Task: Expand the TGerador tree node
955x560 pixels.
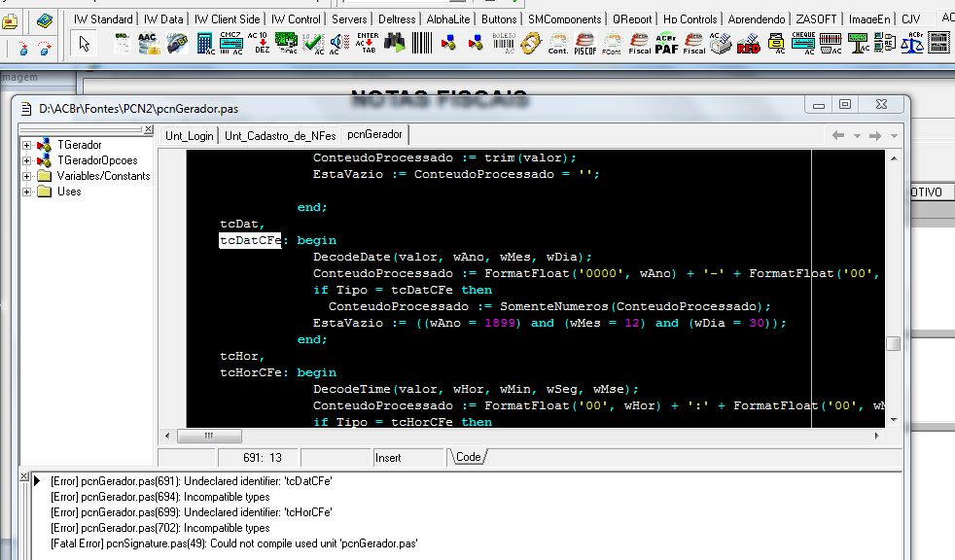Action: point(27,145)
